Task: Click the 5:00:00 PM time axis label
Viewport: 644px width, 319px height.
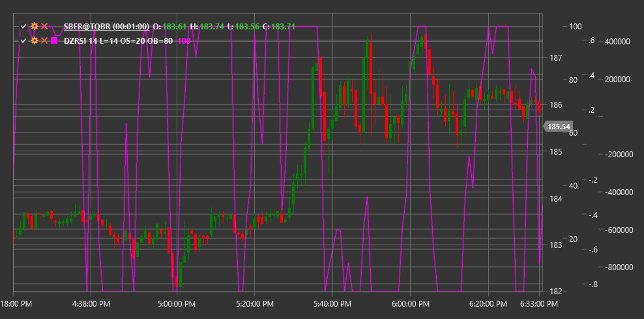Action: (x=177, y=304)
